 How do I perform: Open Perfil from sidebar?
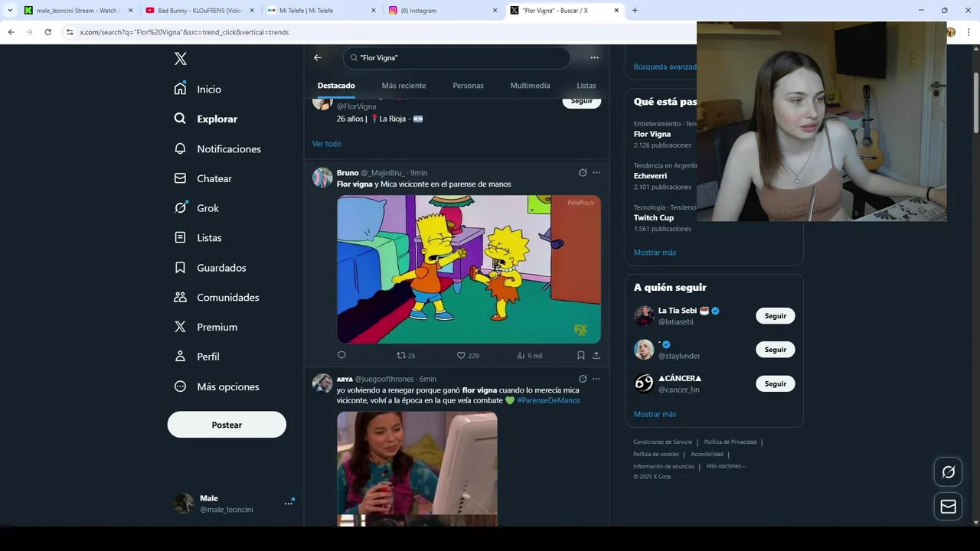196,357
